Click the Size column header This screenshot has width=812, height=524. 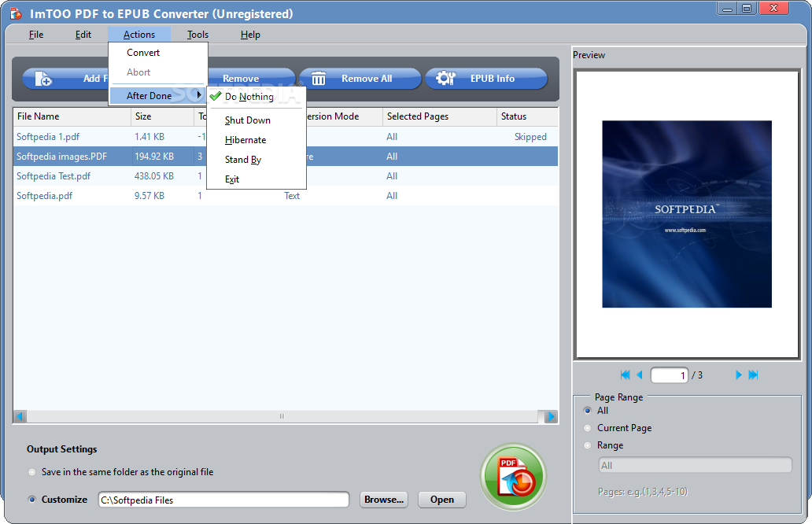(x=162, y=116)
